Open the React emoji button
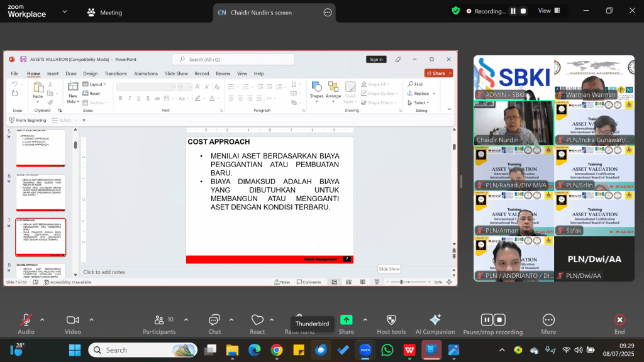The height and width of the screenshot is (362, 644). coord(257,324)
